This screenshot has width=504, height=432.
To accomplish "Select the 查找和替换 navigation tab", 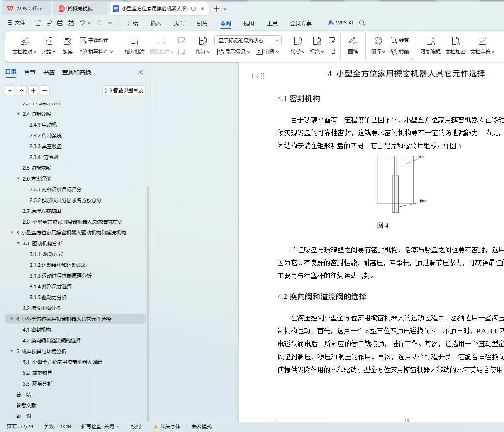I will click(77, 72).
